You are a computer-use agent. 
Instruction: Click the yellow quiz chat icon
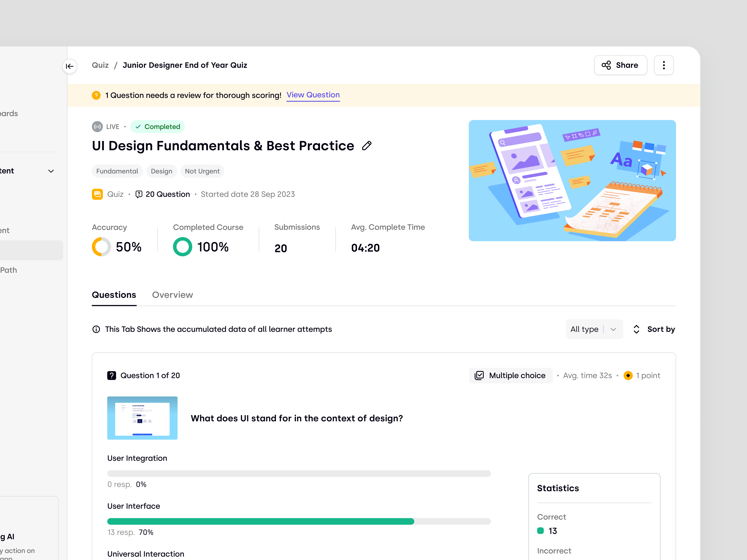click(97, 194)
